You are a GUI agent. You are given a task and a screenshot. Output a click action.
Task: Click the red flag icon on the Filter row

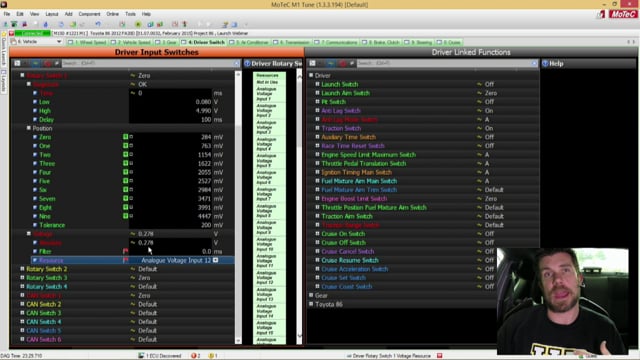pyautogui.click(x=125, y=251)
